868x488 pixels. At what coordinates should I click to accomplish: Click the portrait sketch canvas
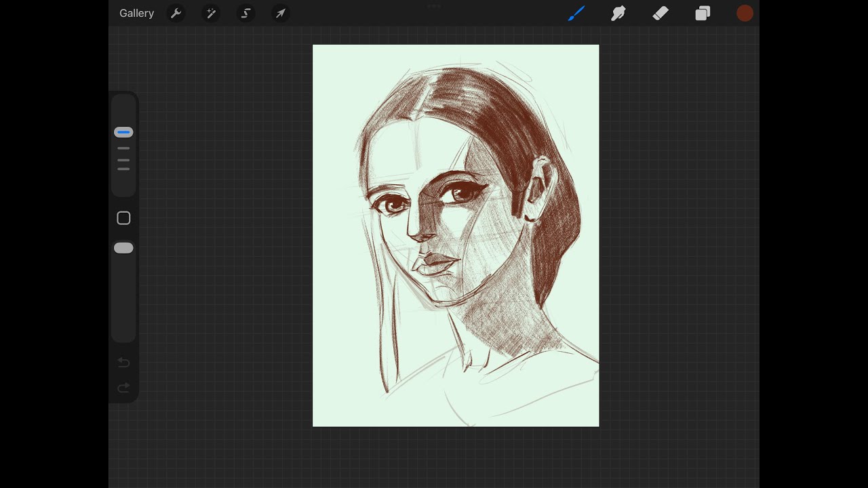pos(456,236)
